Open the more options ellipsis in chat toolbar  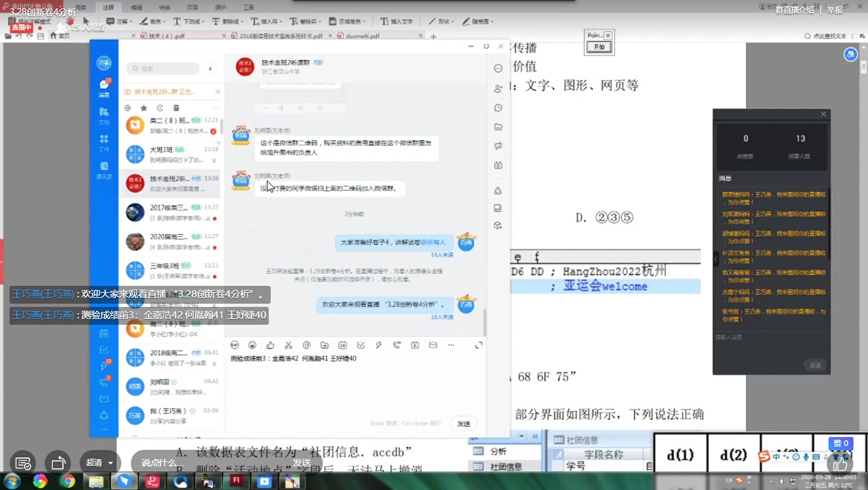click(450, 345)
